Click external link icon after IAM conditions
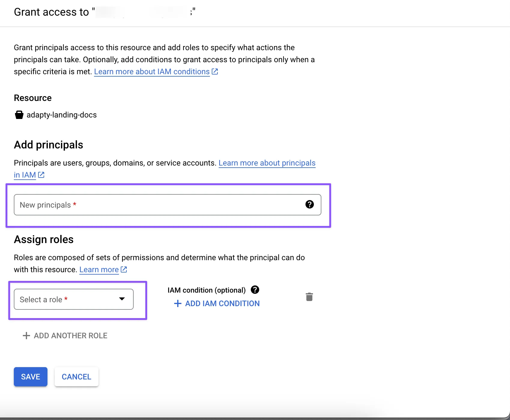The image size is (510, 420). 215,72
